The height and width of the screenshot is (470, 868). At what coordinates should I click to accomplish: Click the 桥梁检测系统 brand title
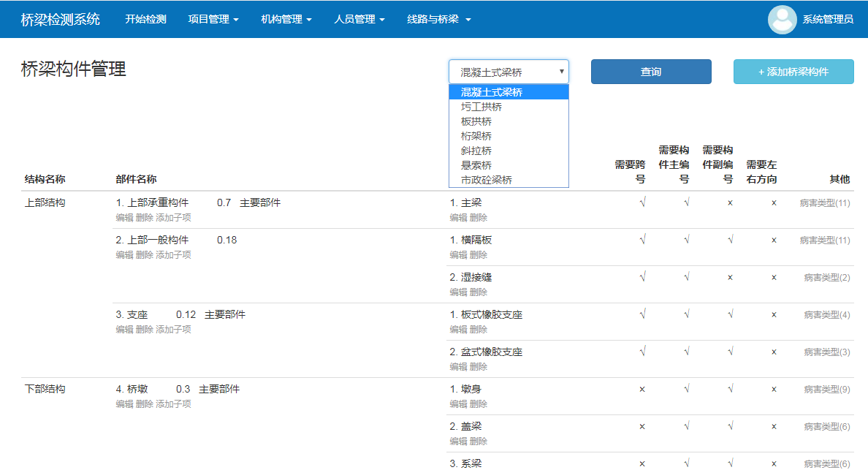[61, 20]
